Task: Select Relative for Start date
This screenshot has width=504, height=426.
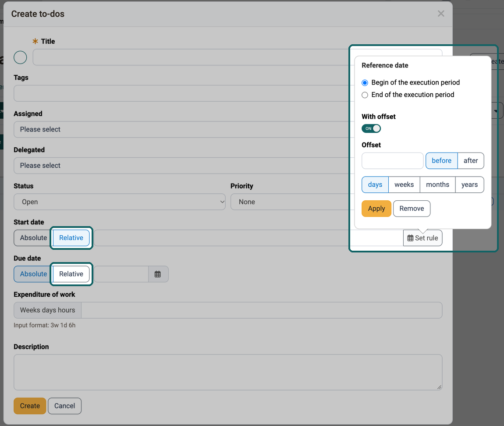Action: tap(71, 238)
